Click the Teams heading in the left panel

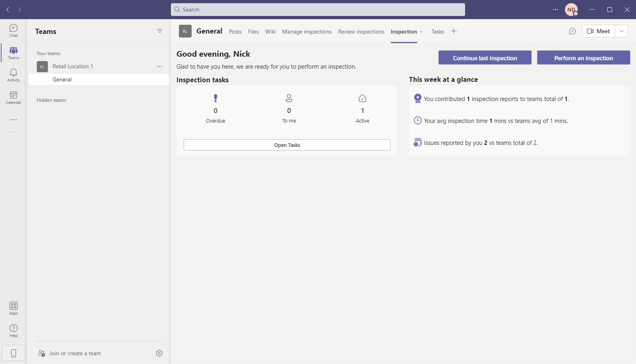click(46, 32)
